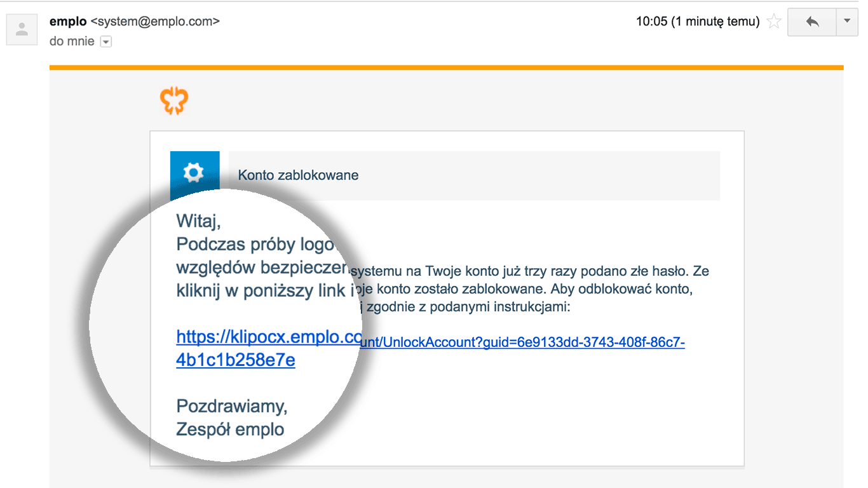868x488 pixels.
Task: Click the "Konto zablokowane" header
Action: click(298, 175)
